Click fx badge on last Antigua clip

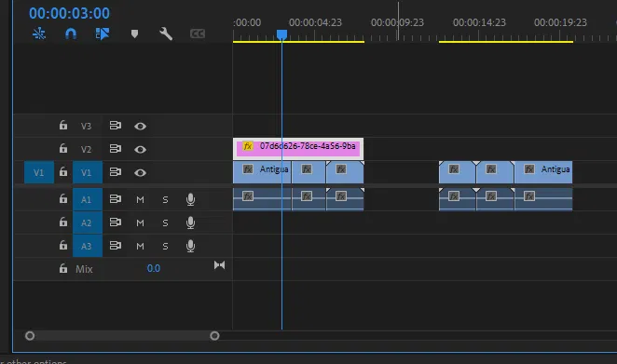click(529, 169)
